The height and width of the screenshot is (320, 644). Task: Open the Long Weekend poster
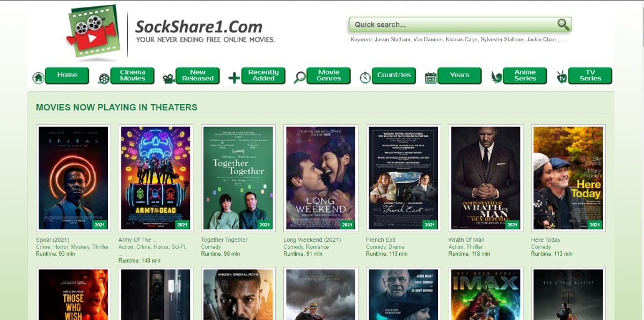[321, 178]
